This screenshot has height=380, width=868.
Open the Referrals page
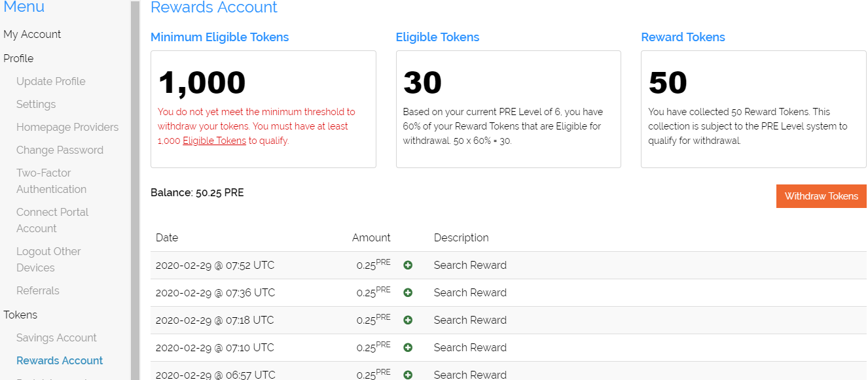click(x=38, y=291)
